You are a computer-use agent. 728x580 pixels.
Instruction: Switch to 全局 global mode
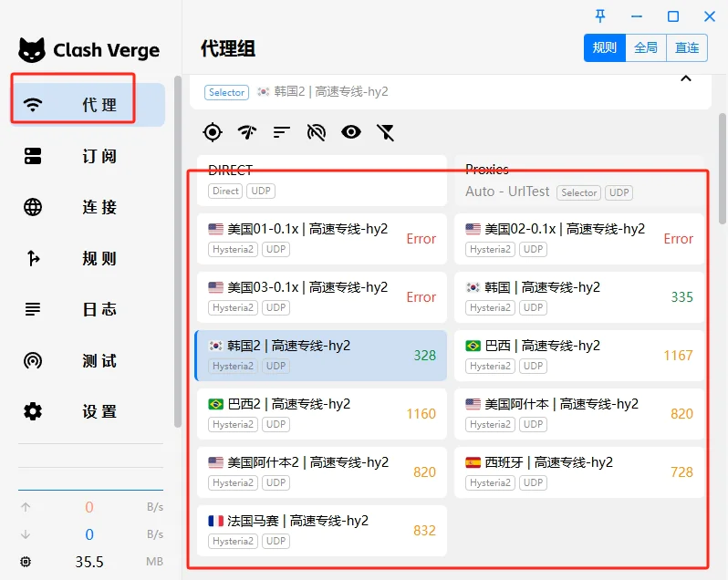(646, 48)
